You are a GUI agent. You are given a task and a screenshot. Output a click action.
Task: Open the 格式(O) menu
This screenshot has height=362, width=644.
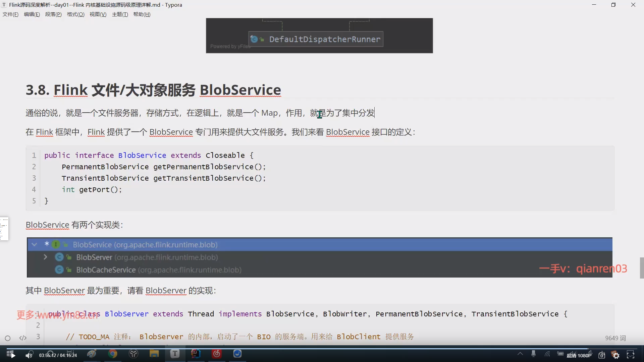pos(75,14)
